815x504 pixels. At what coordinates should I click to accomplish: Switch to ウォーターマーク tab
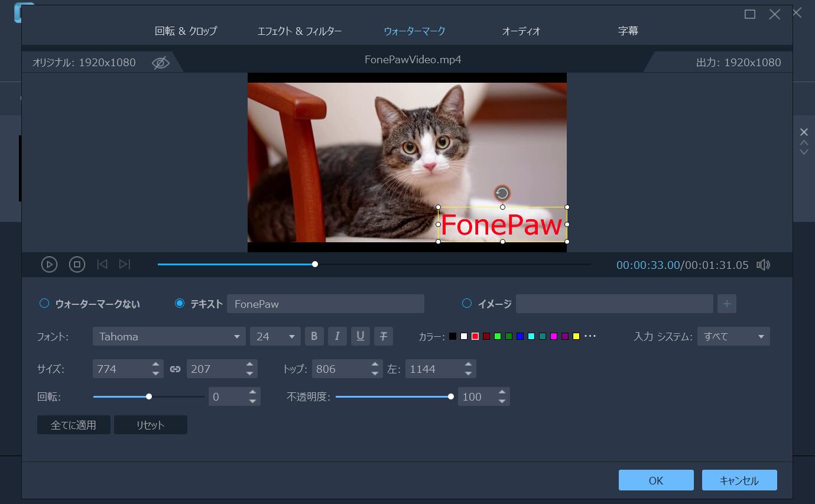pyautogui.click(x=414, y=31)
